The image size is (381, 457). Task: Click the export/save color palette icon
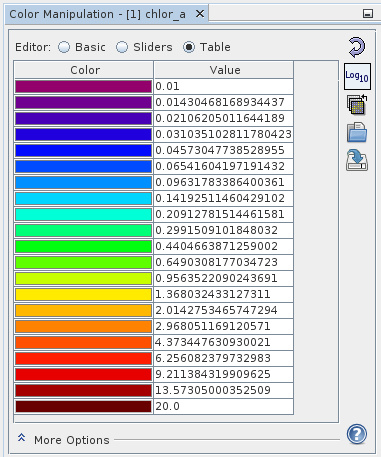(357, 161)
